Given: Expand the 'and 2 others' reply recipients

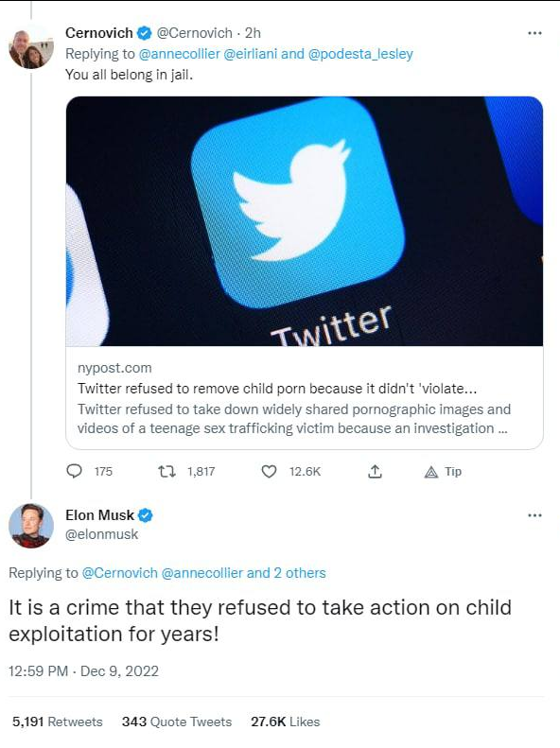Looking at the screenshot, I should [x=287, y=572].
